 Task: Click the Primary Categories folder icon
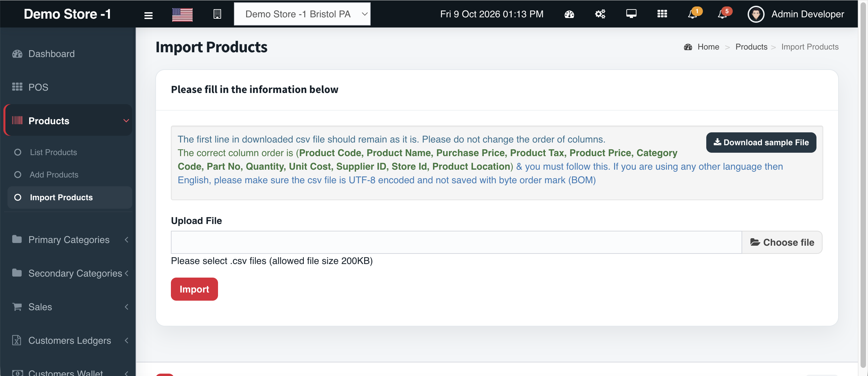coord(17,239)
